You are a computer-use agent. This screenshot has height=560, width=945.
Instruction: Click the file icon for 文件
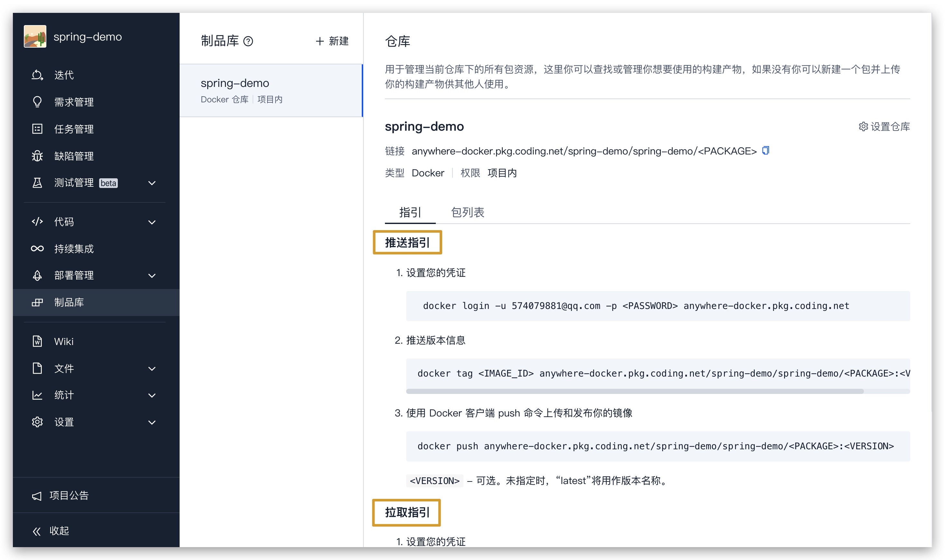37,368
